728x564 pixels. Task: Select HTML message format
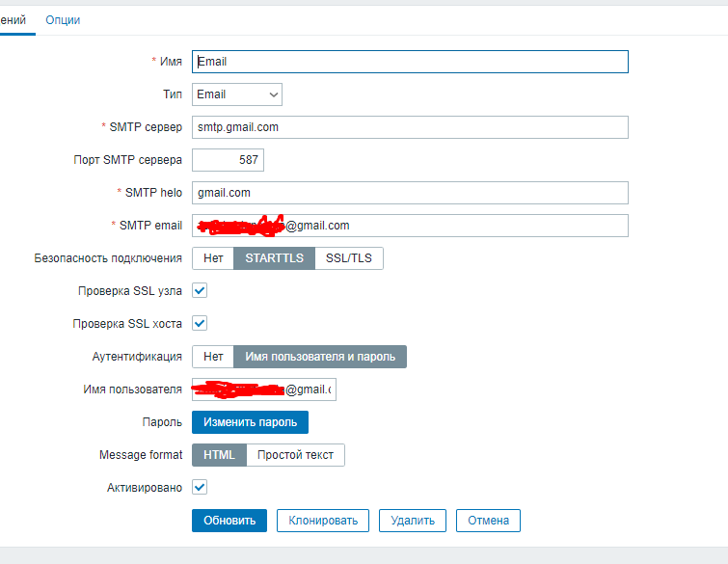(x=219, y=455)
